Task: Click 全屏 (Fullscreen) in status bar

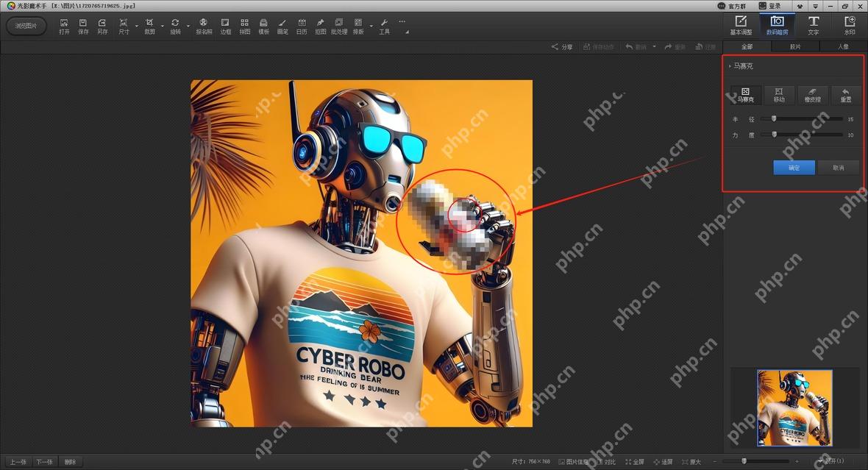Action: tap(635, 462)
